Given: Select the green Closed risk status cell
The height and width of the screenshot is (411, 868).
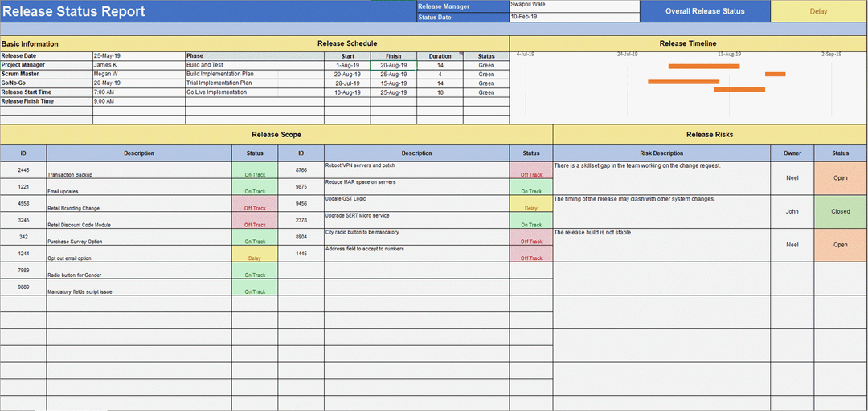Looking at the screenshot, I should click(x=840, y=212).
